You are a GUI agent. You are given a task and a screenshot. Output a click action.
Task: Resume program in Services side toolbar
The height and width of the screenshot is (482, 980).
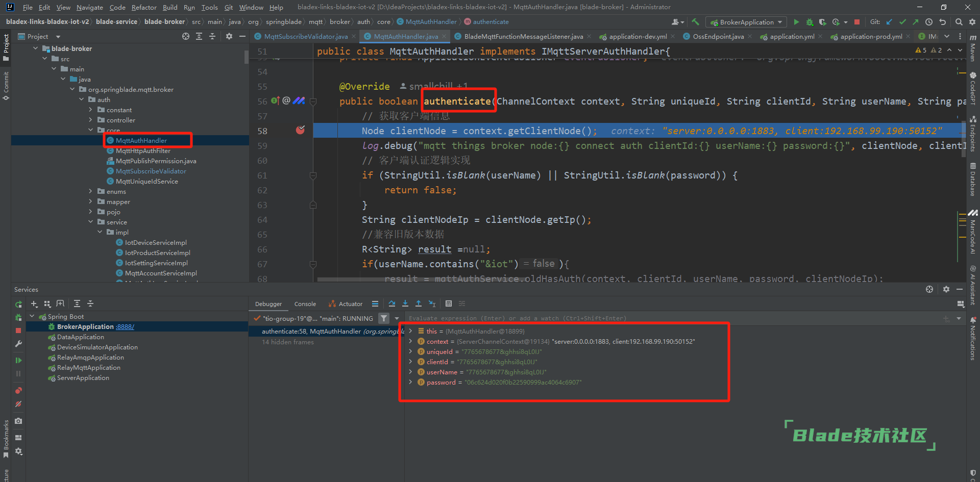click(18, 360)
